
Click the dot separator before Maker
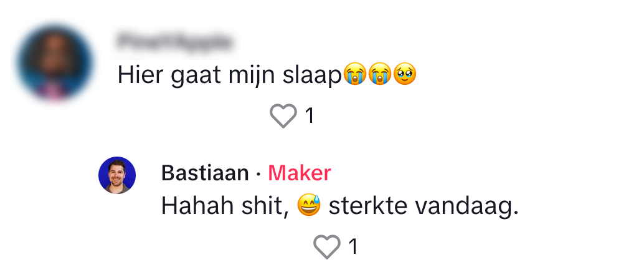pos(258,174)
